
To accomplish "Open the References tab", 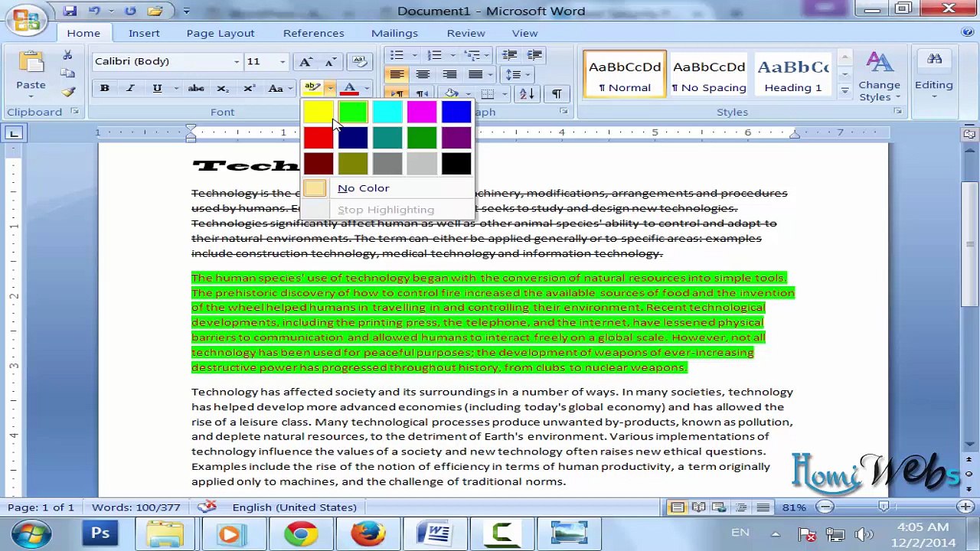I will [314, 33].
